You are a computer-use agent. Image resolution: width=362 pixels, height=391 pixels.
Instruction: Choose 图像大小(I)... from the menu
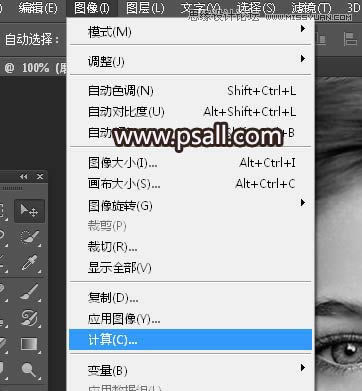(190, 163)
